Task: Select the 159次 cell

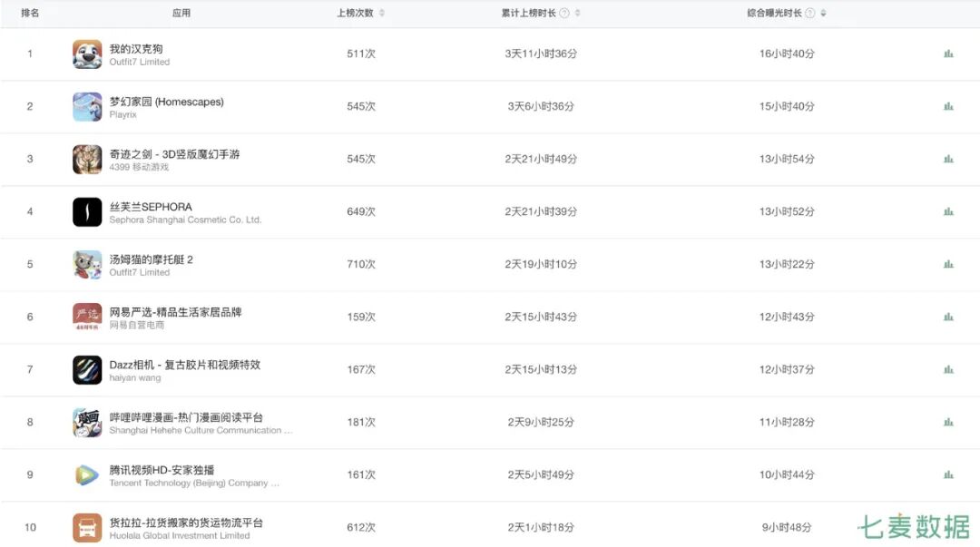Action: coord(361,317)
